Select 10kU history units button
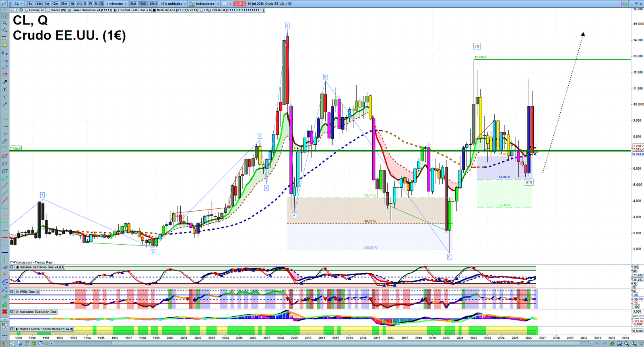 pyautogui.click(x=142, y=4)
